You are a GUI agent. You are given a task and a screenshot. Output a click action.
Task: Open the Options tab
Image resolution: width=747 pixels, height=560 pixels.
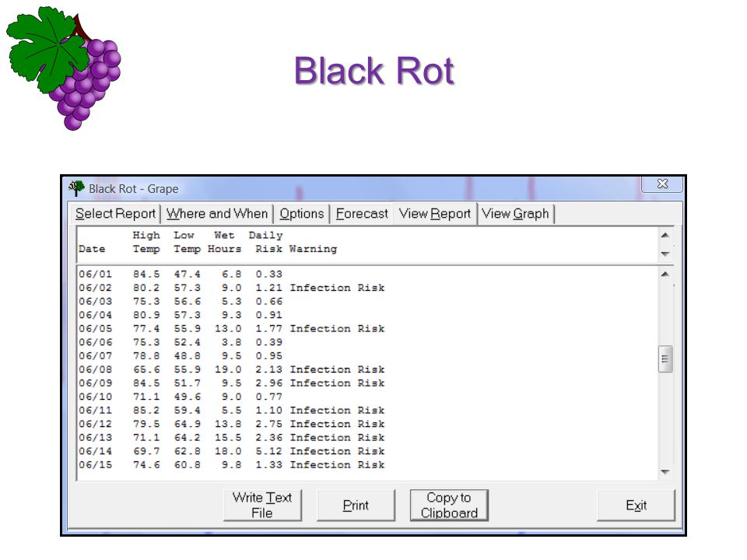[302, 214]
